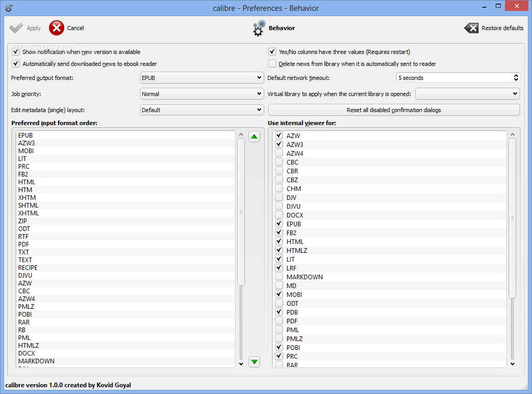Image resolution: width=532 pixels, height=394 pixels.
Task: Click input format list scroll down arrow
Action: tap(241, 364)
